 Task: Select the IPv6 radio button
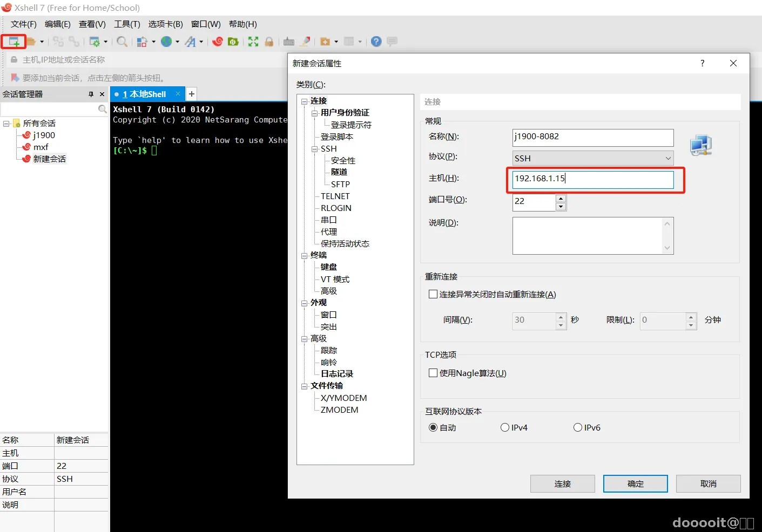[578, 427]
